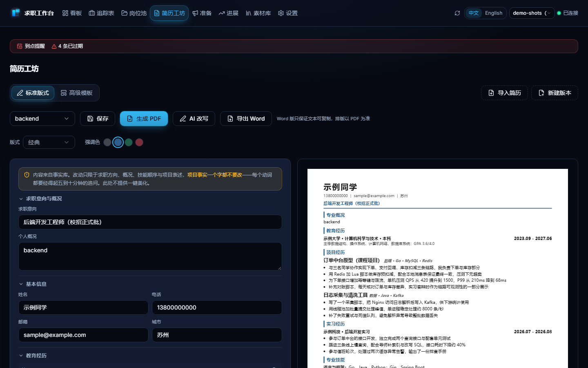Open the 版式 经典 layout dropdown
This screenshot has width=588, height=368.
point(49,142)
